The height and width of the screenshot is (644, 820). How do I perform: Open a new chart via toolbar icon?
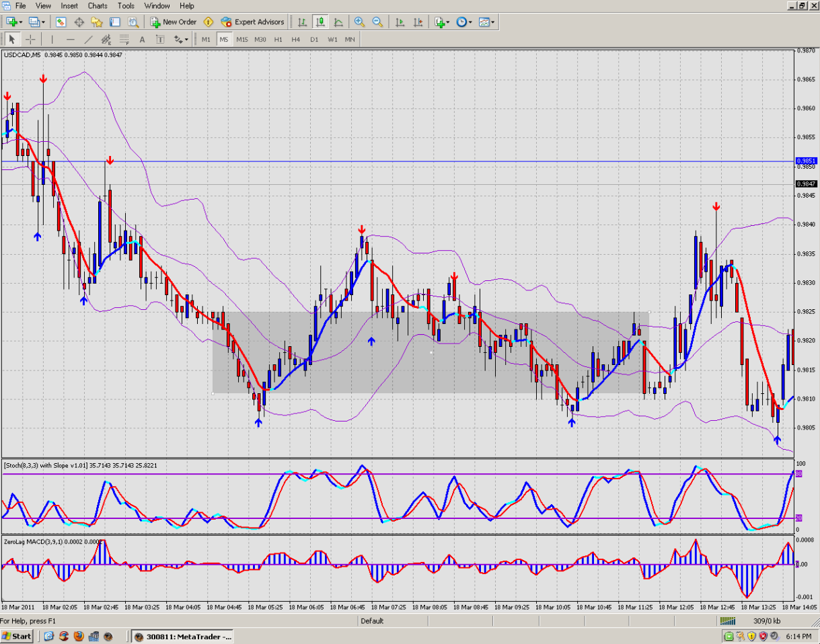[x=11, y=22]
